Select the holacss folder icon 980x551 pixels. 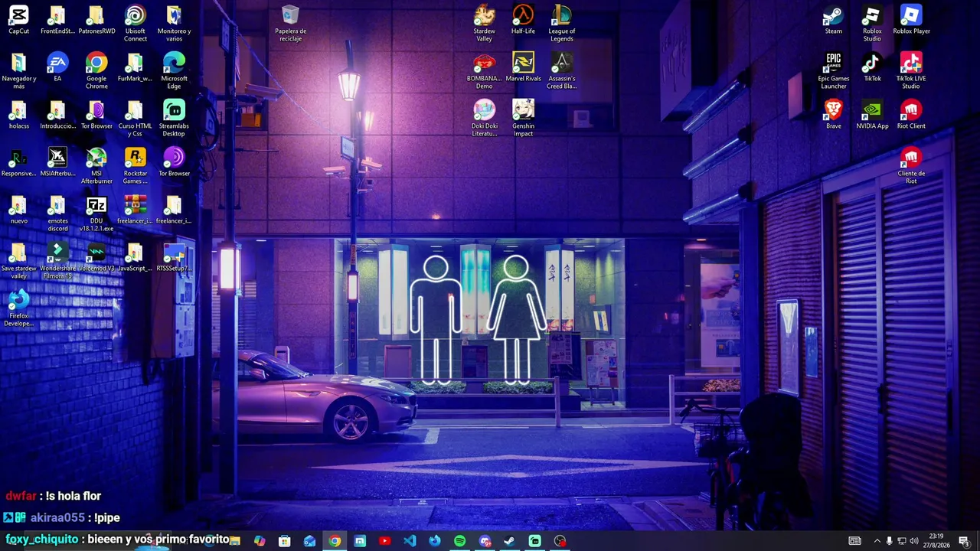pyautogui.click(x=18, y=115)
